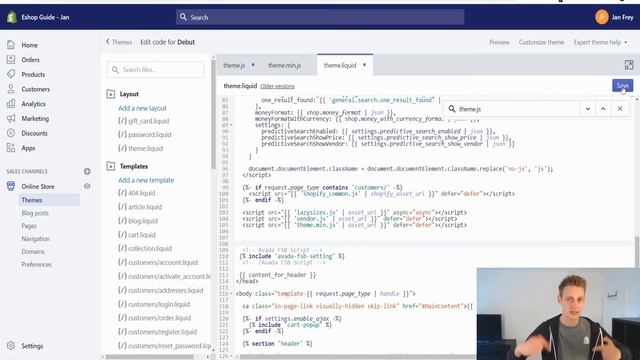The image size is (640, 360).
Task: Open Online Store channel
Action: (x=38, y=186)
